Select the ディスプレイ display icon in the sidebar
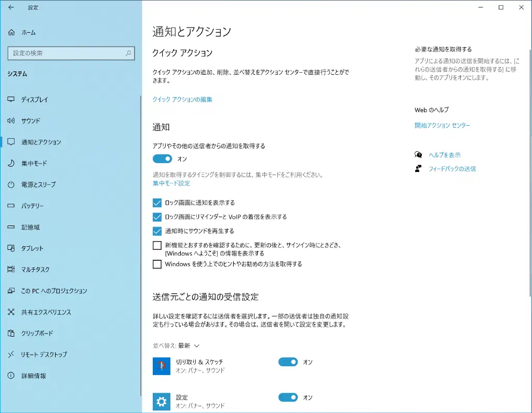This screenshot has height=413, width=532. (x=11, y=99)
